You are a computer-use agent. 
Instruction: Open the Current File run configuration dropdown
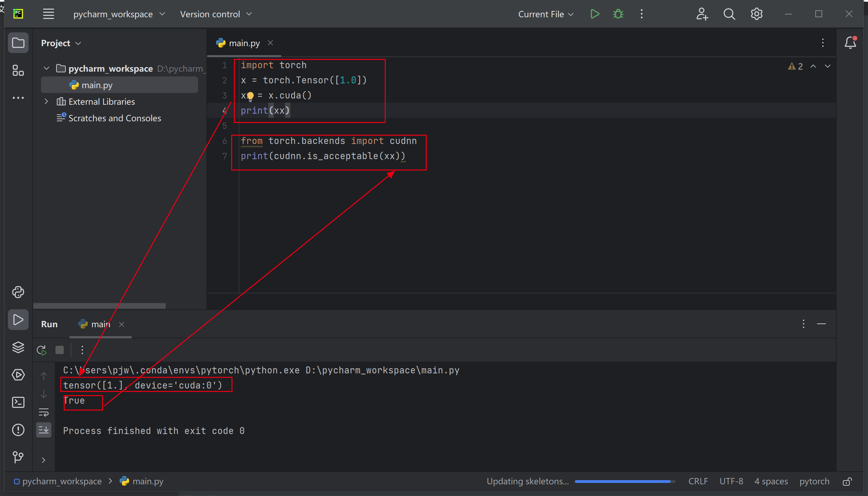click(x=546, y=14)
